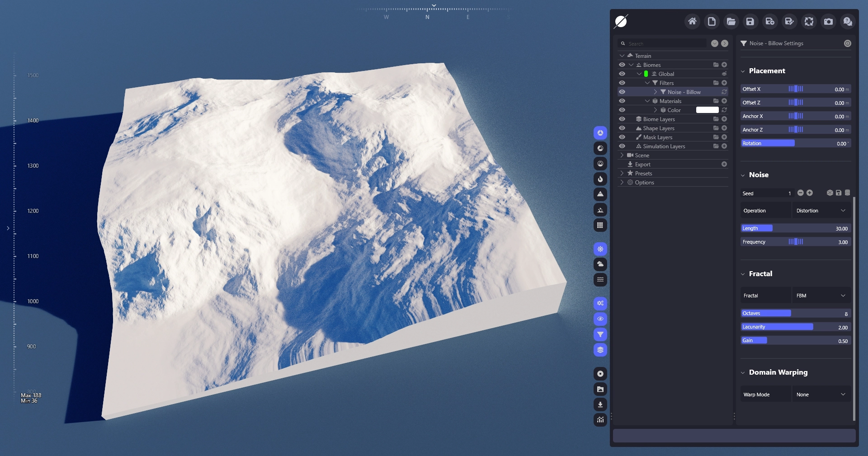
Task: Select Options in the tree
Action: [644, 183]
